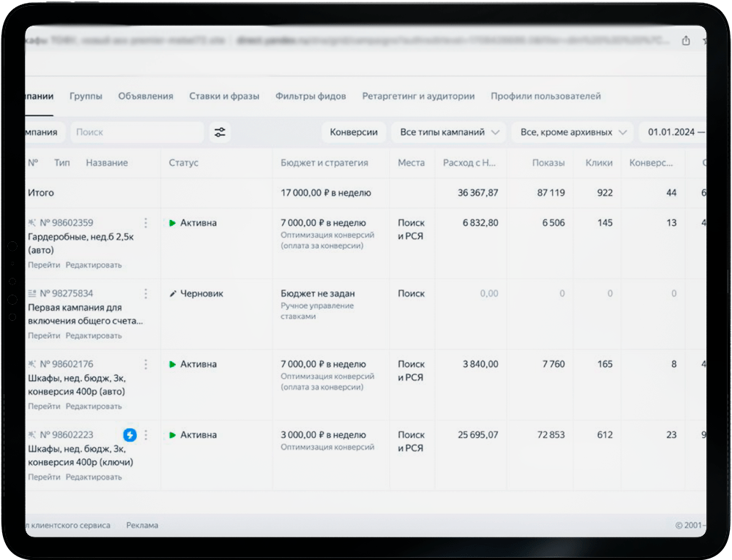Open campaign Первая кампания для включения общего счета

click(x=86, y=314)
